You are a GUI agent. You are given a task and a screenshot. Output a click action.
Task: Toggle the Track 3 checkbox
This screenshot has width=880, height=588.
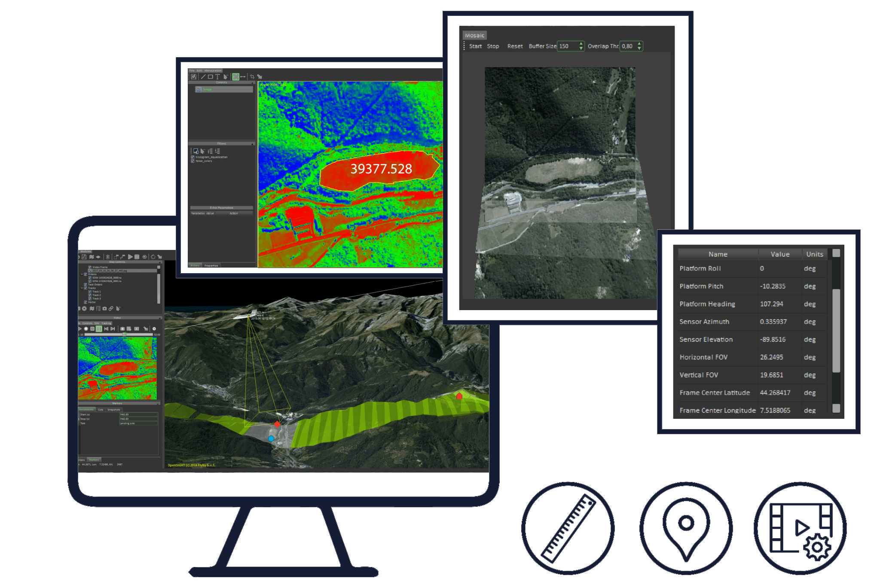coord(90,299)
